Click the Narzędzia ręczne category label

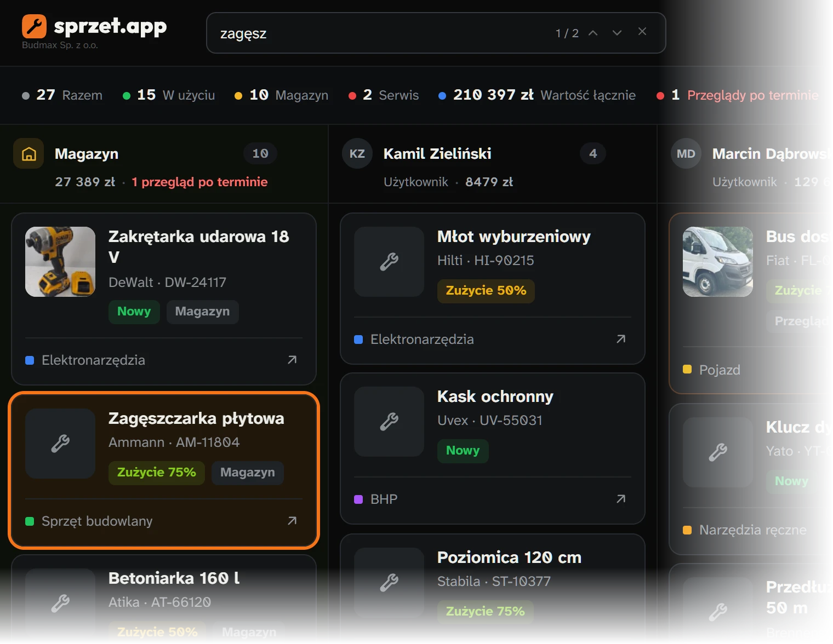[x=753, y=530]
